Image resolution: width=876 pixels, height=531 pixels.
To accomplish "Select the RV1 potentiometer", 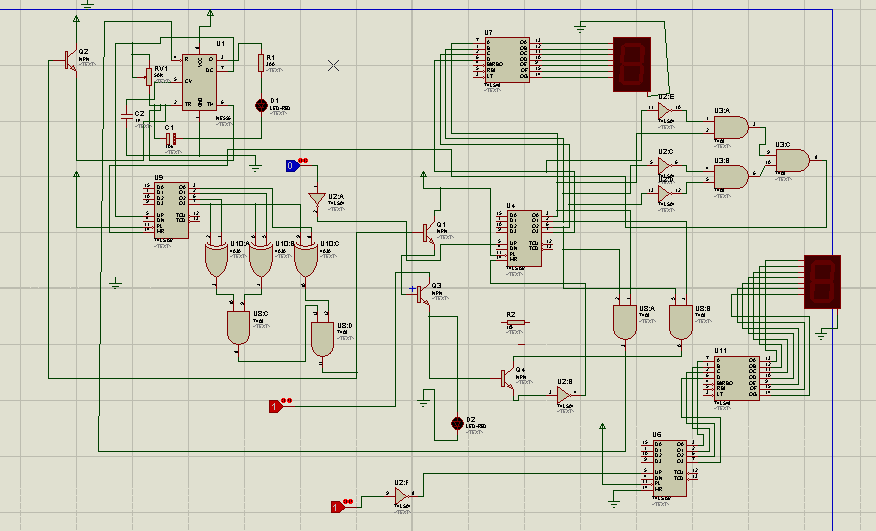I will coord(149,77).
